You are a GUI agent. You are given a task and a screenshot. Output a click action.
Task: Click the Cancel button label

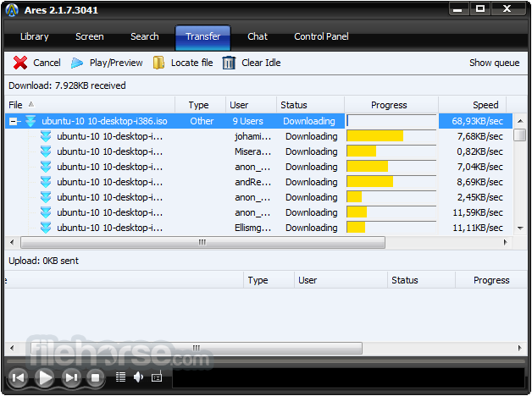pos(47,63)
